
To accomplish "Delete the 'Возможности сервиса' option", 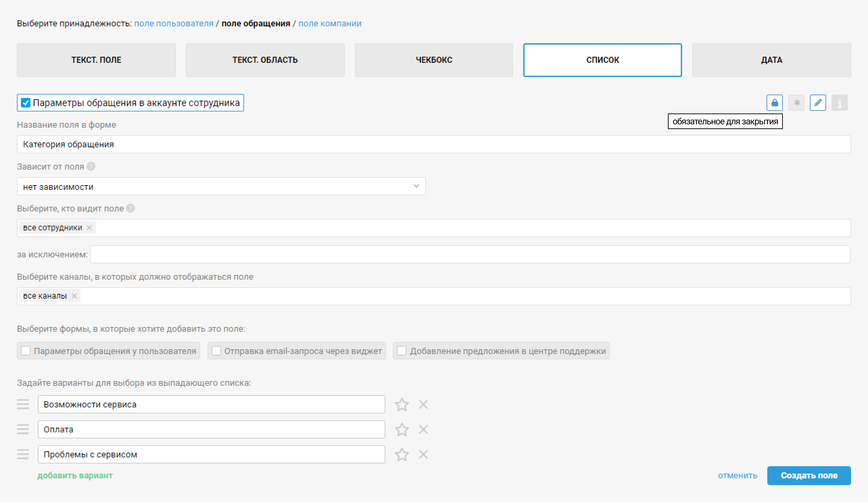I will point(423,404).
